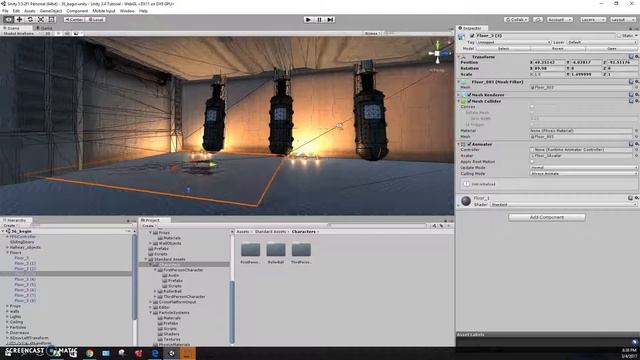The image size is (640, 360).
Task: Open the Transform component gear menu
Action: (x=636, y=57)
